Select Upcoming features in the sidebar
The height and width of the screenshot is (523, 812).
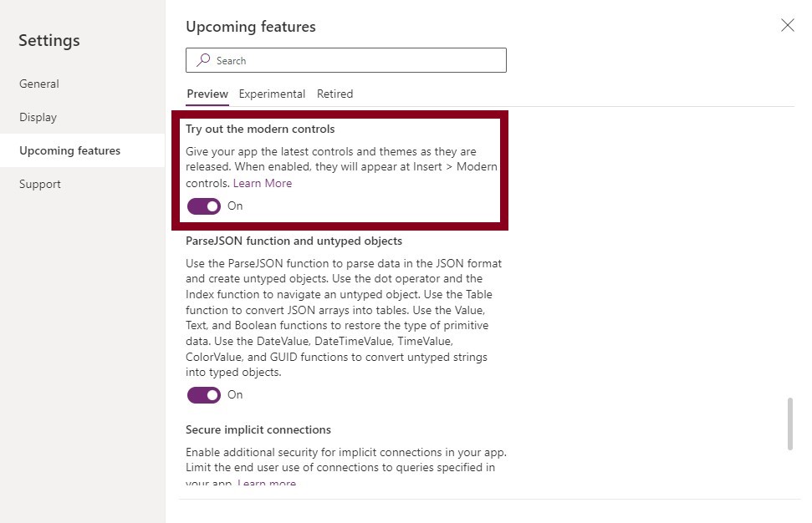[70, 150]
